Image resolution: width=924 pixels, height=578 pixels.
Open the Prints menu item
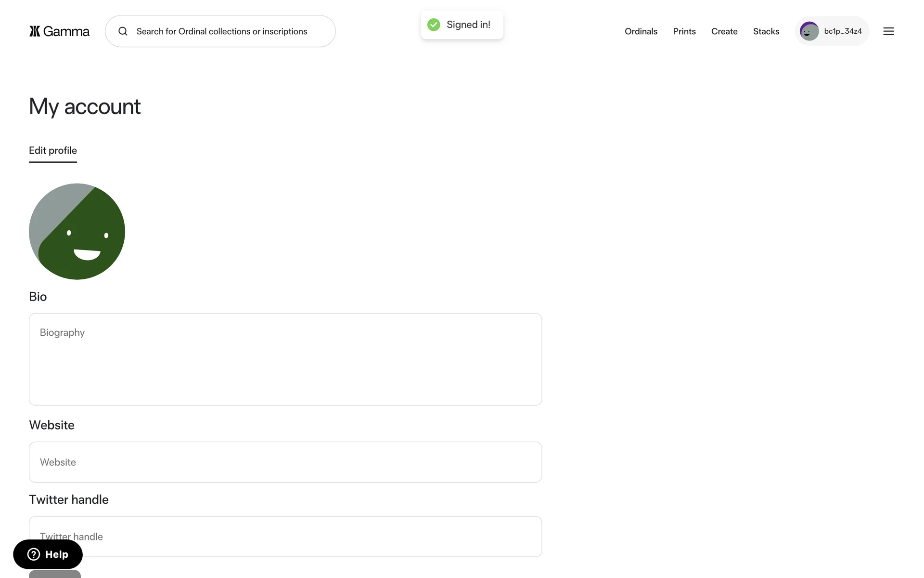[x=684, y=31]
